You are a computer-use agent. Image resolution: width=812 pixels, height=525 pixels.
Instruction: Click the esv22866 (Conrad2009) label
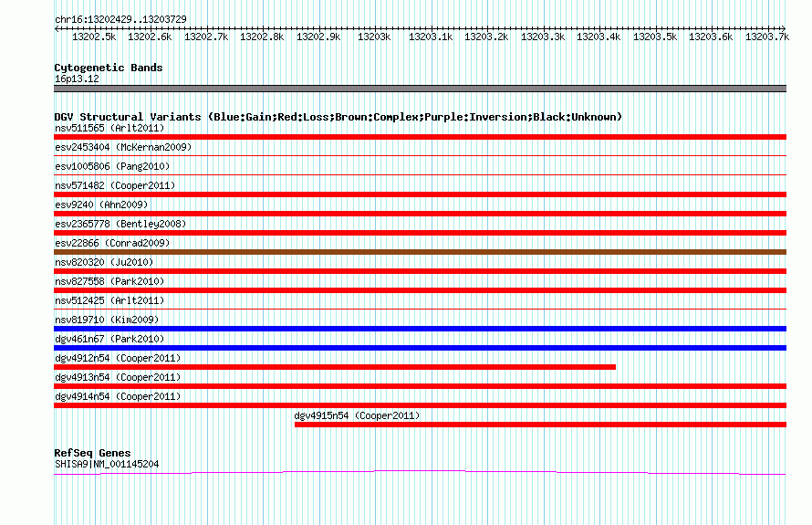coord(112,243)
